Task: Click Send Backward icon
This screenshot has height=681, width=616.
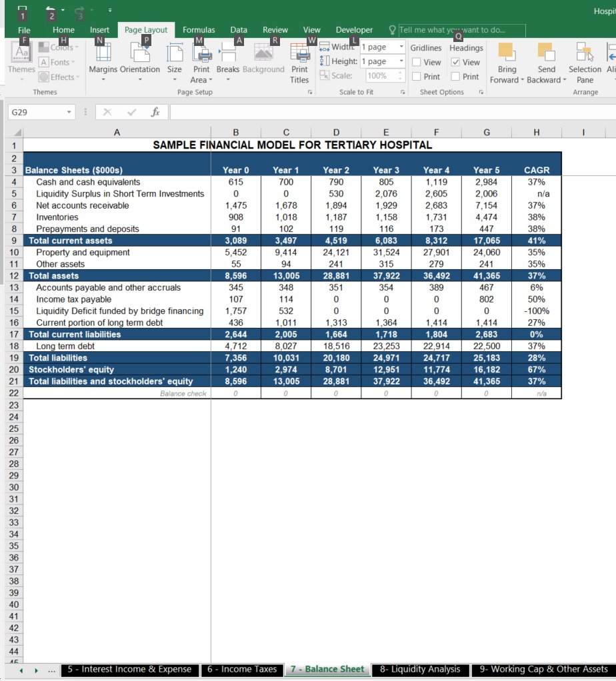Action: [x=547, y=52]
